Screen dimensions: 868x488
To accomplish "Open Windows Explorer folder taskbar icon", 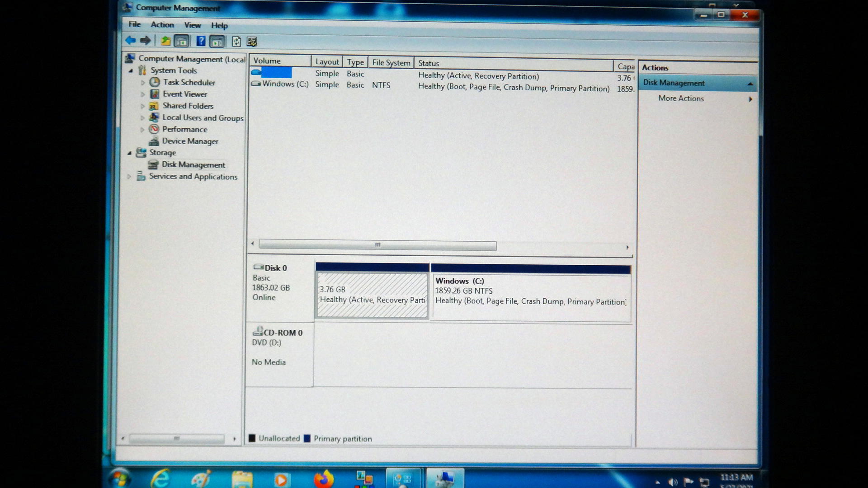I will [242, 479].
